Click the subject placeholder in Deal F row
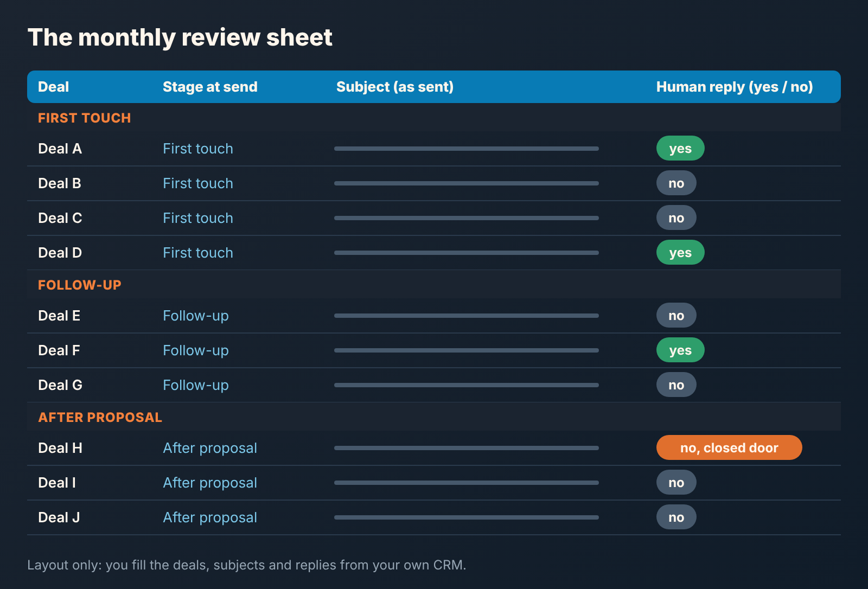Screen dimensions: 868x589 [467, 350]
